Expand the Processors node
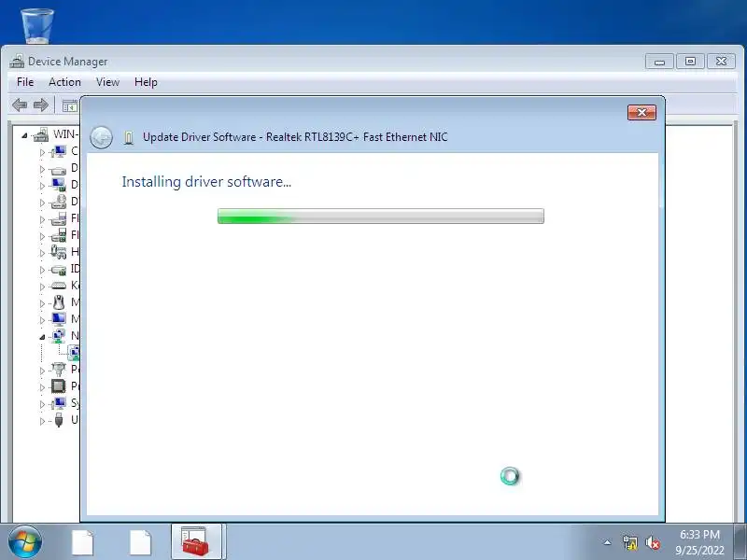The height and width of the screenshot is (560, 747). coord(42,387)
